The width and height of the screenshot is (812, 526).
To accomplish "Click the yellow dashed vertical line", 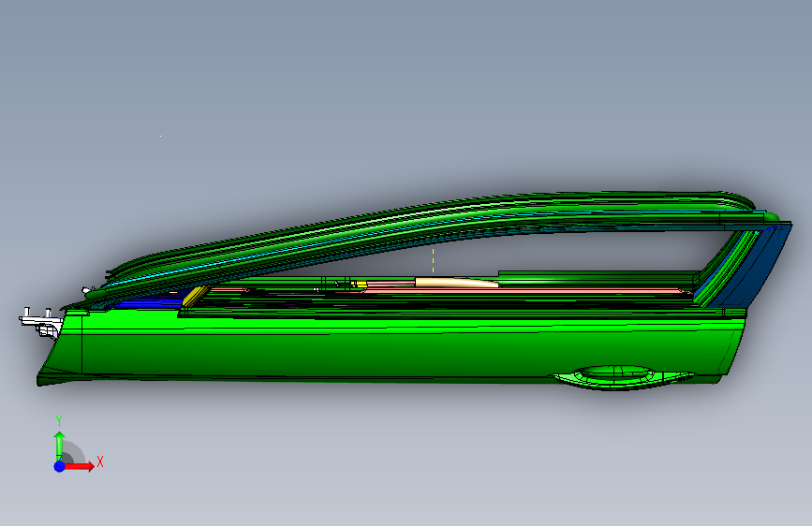I will (x=433, y=260).
